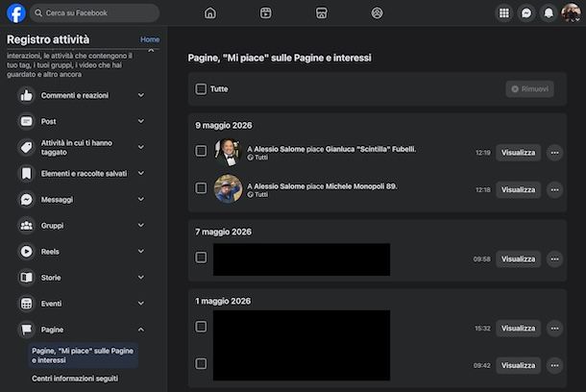
Task: Open the Reels label in sidebar
Action: (x=50, y=252)
